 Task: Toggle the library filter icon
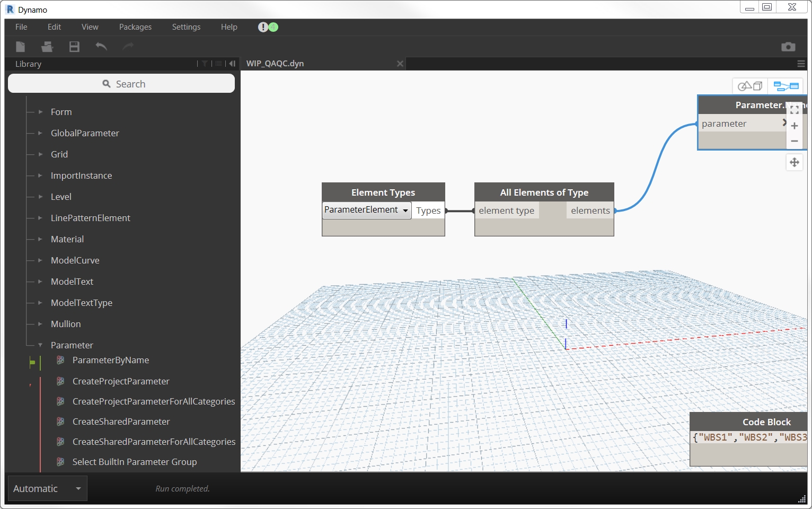(205, 64)
